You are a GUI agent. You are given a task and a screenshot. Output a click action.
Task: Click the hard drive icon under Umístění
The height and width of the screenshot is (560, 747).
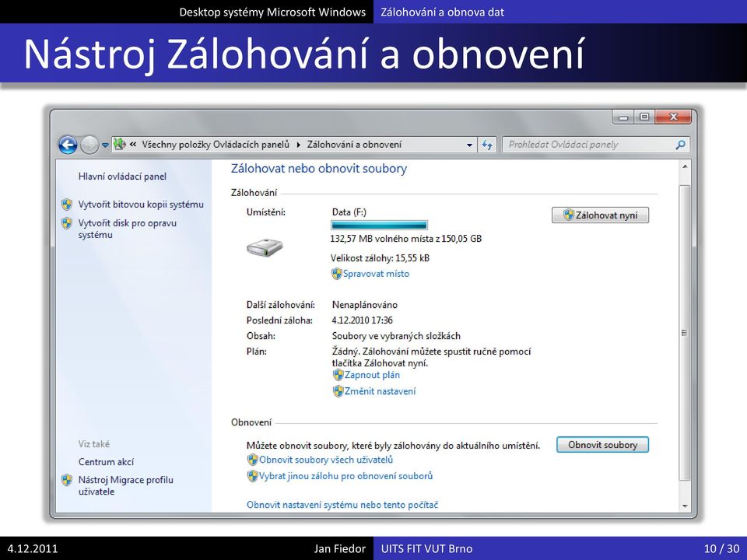coord(265,247)
